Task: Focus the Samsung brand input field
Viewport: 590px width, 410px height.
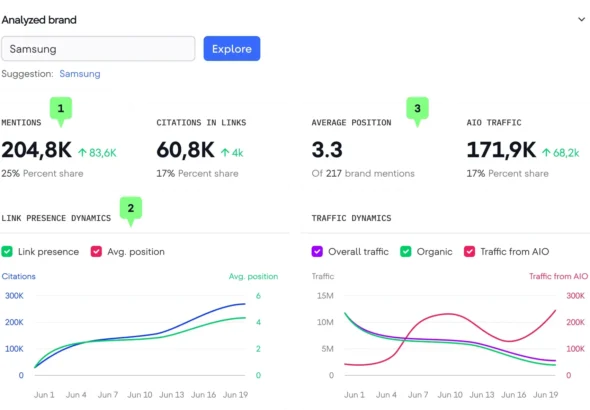Action: click(x=98, y=49)
